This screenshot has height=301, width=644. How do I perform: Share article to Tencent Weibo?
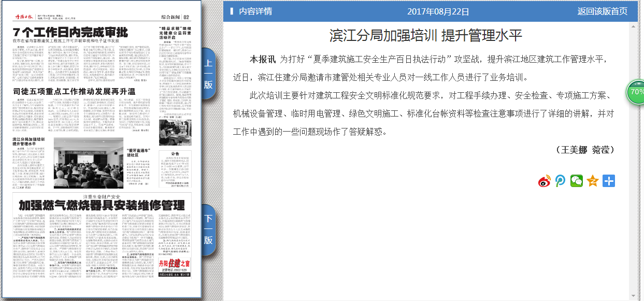pyautogui.click(x=560, y=181)
